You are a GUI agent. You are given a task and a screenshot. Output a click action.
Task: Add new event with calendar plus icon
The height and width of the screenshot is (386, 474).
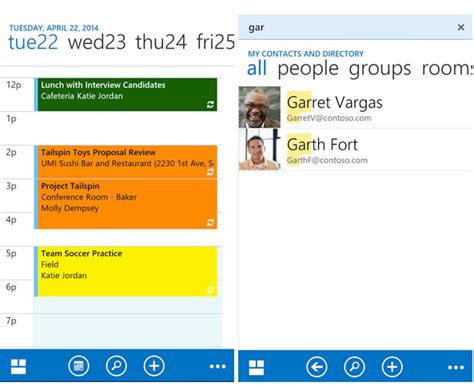click(x=154, y=366)
